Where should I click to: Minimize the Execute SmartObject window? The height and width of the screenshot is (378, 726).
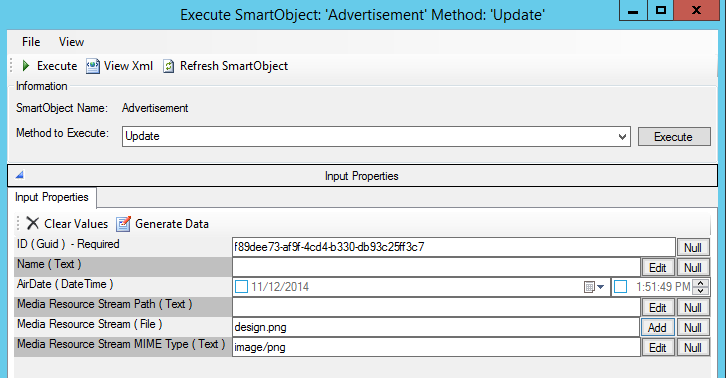633,10
